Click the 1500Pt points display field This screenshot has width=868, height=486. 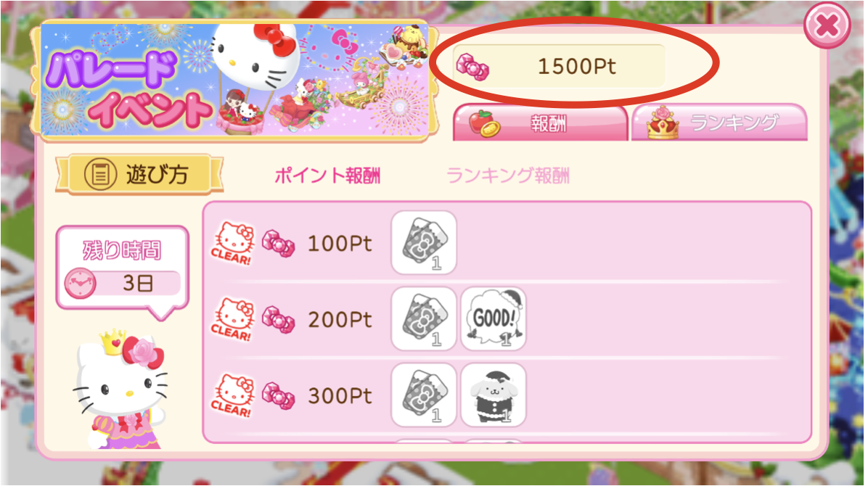(x=559, y=67)
